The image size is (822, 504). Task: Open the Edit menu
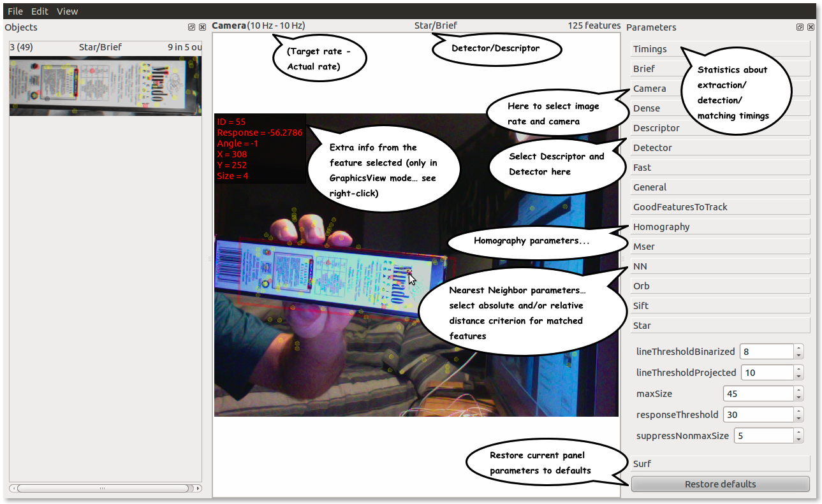point(40,11)
